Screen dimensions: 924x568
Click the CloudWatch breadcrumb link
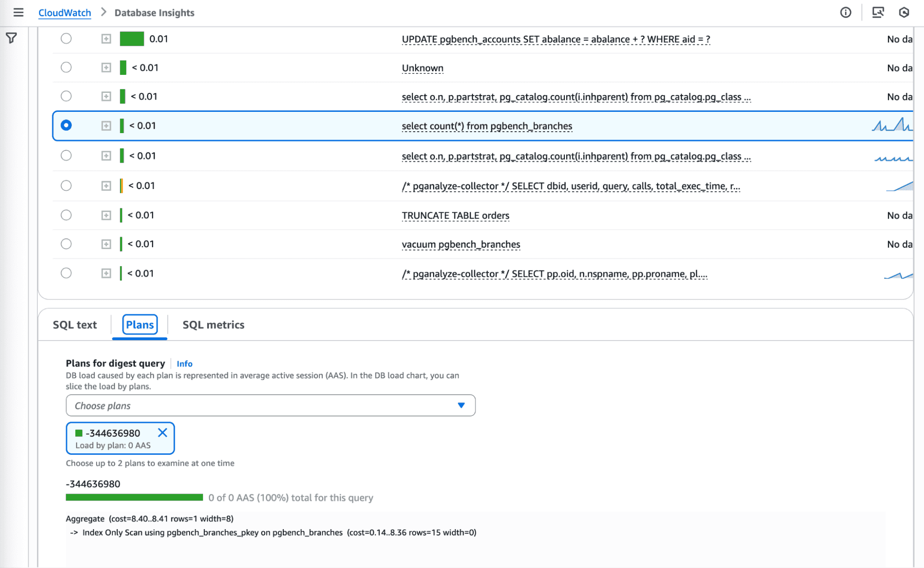(x=65, y=12)
